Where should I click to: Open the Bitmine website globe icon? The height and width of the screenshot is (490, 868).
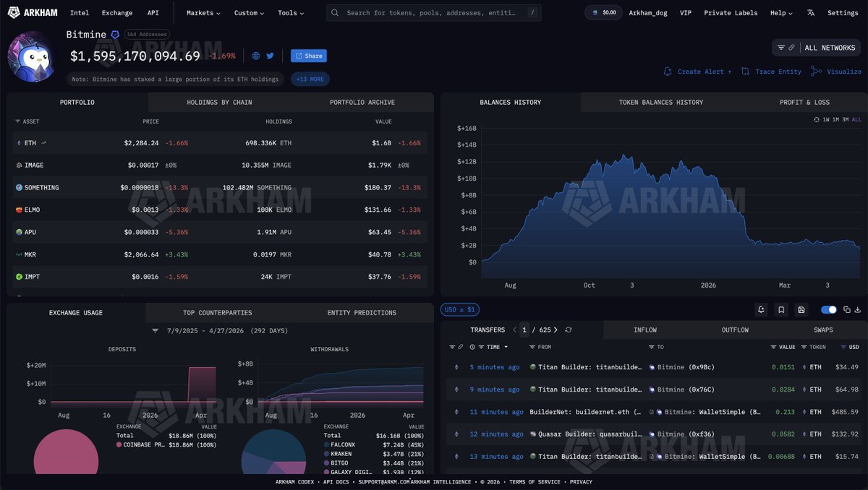256,56
